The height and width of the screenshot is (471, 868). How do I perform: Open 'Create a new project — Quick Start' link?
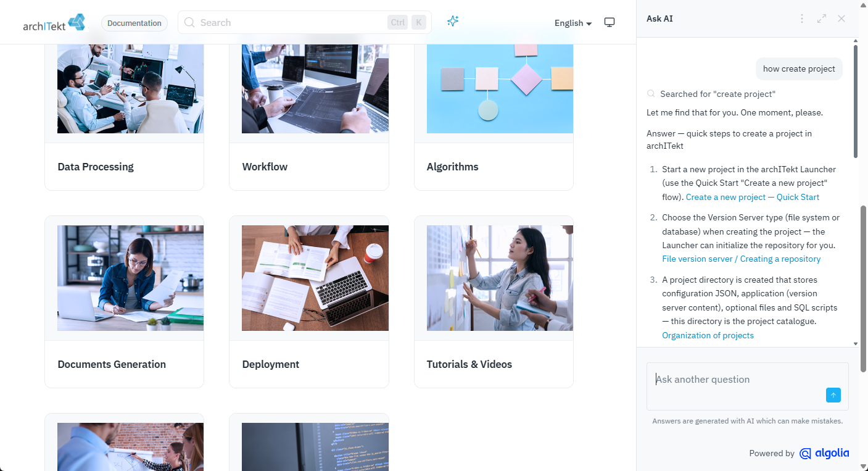tap(753, 197)
